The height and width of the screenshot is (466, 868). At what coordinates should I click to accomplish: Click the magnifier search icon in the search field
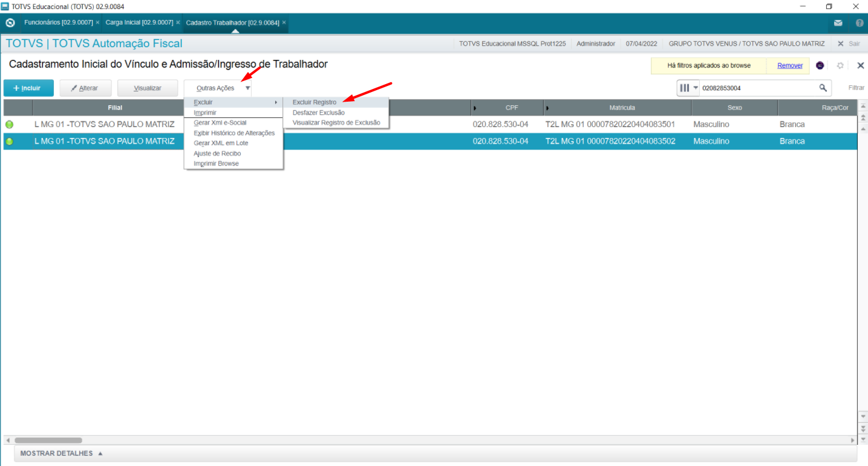click(823, 88)
